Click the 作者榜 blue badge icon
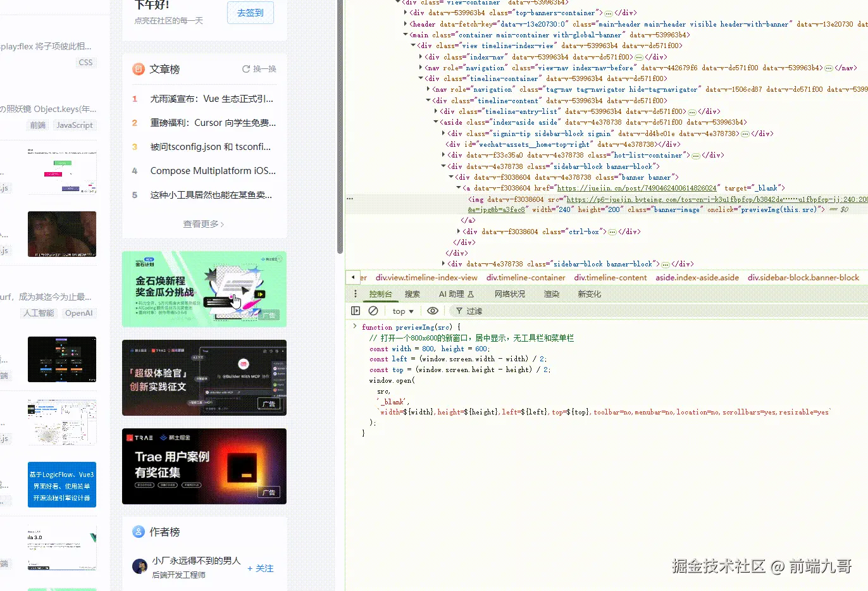Image resolution: width=868 pixels, height=591 pixels. pyautogui.click(x=138, y=532)
